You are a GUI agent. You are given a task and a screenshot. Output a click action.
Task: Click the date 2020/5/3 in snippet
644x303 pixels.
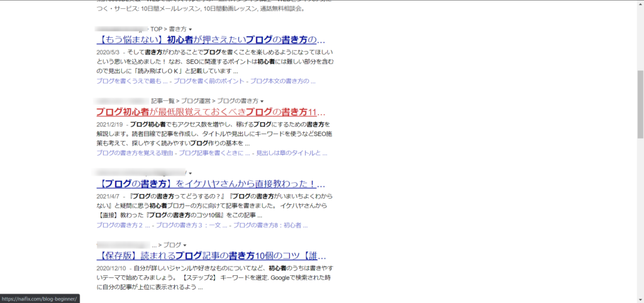pos(107,53)
